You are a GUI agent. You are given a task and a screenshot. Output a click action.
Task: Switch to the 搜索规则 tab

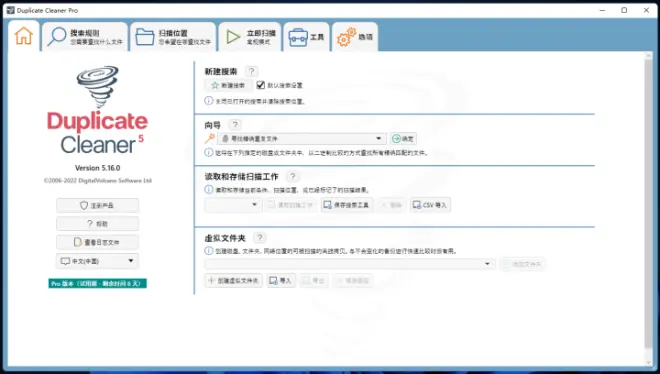pos(85,37)
